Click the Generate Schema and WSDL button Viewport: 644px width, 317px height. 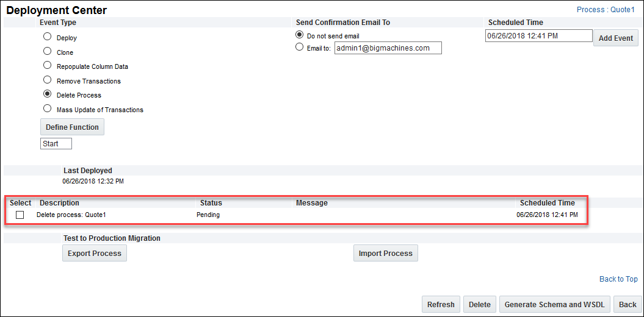554,305
